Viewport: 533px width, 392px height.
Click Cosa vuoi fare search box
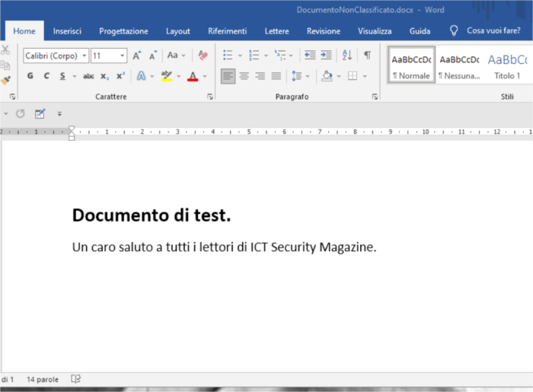[x=486, y=30]
